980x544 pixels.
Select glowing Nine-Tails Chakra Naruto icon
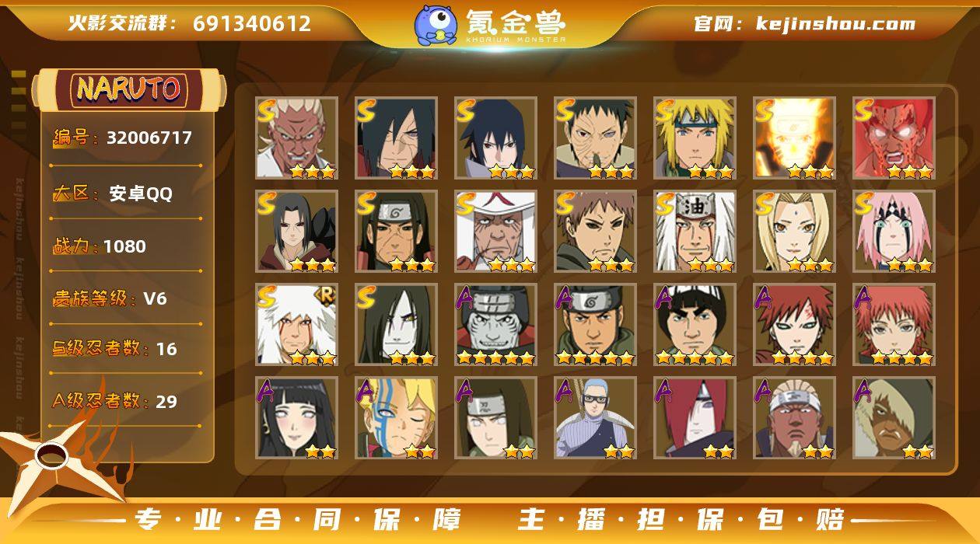794,138
